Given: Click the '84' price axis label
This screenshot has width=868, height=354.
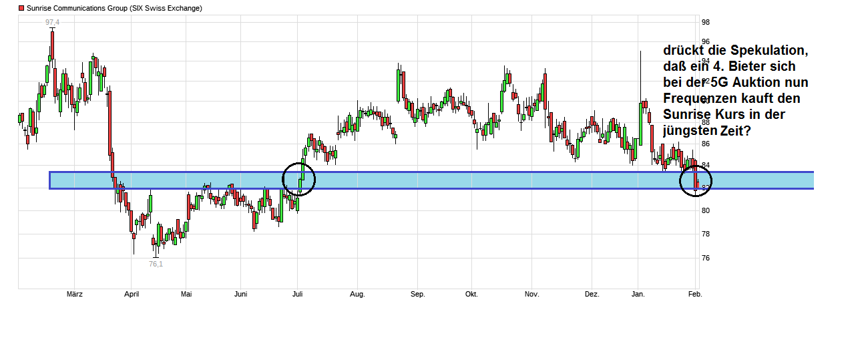Looking at the screenshot, I should coord(705,166).
